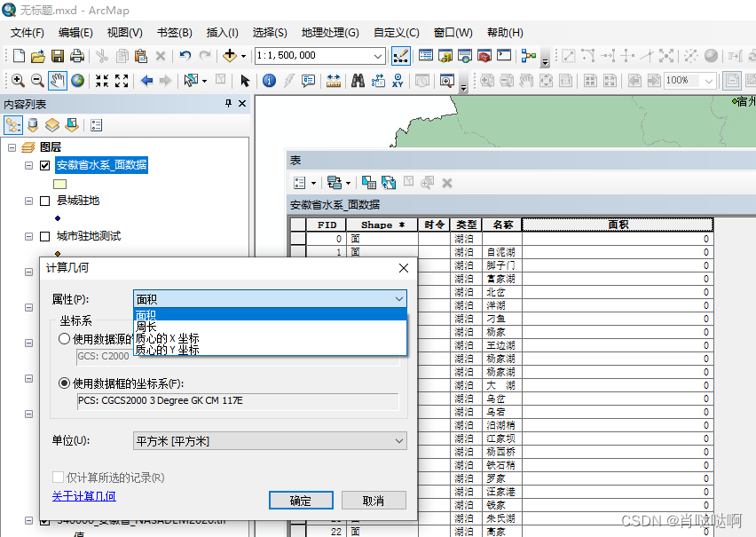Uncheck the 安徽省水系_面数据 layer visibility
The image size is (756, 537).
pyautogui.click(x=45, y=165)
